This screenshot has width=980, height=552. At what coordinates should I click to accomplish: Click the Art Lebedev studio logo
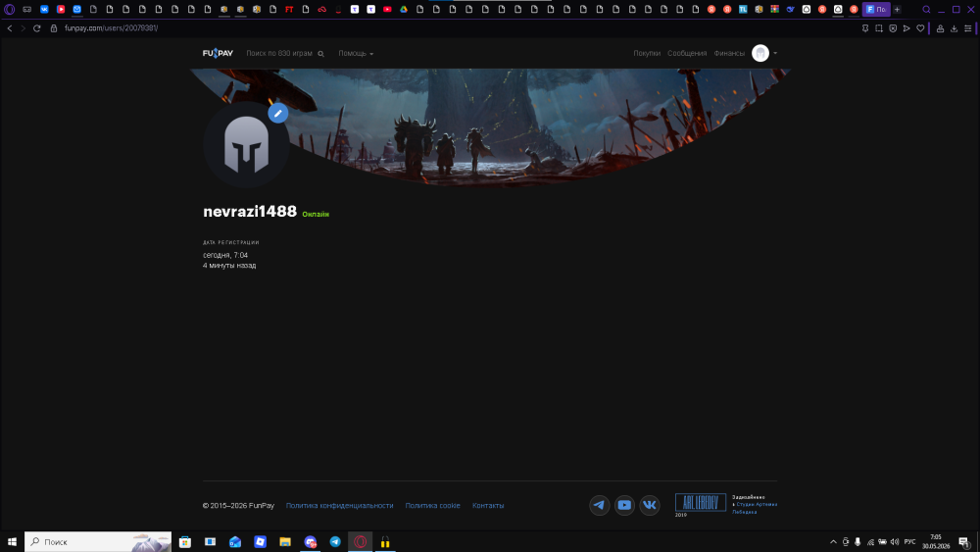click(x=700, y=502)
